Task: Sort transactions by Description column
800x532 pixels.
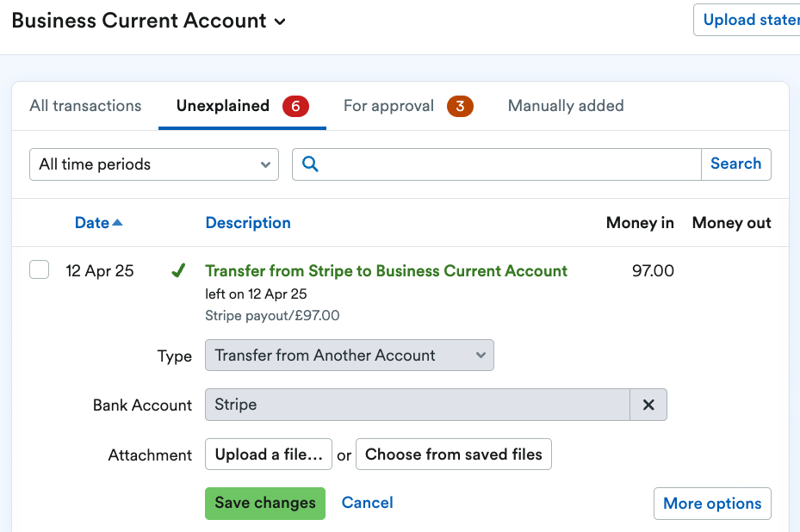Action: (x=248, y=222)
